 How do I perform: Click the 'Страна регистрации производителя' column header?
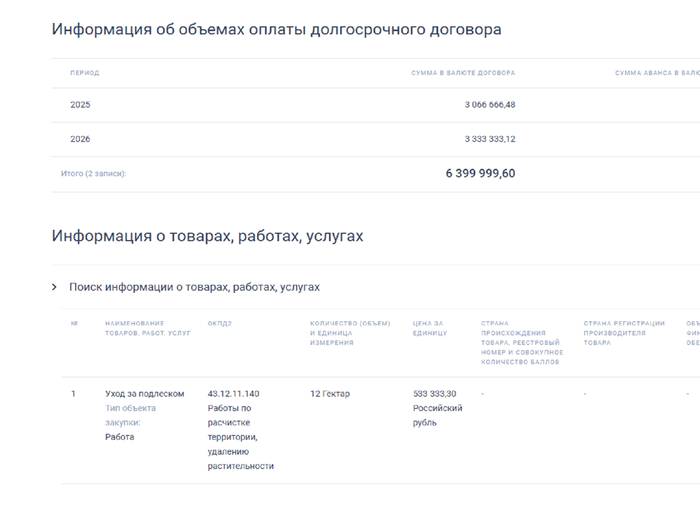coord(624,332)
